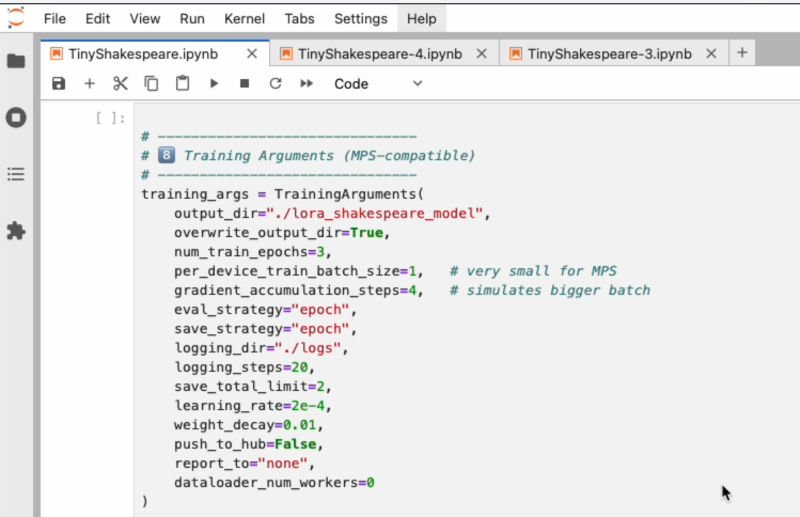Restart kernel and run all cells
This screenshot has height=517, width=800.
click(x=306, y=83)
